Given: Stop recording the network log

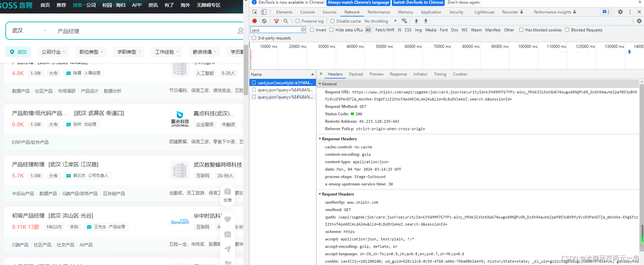Looking at the screenshot, I should point(255,21).
